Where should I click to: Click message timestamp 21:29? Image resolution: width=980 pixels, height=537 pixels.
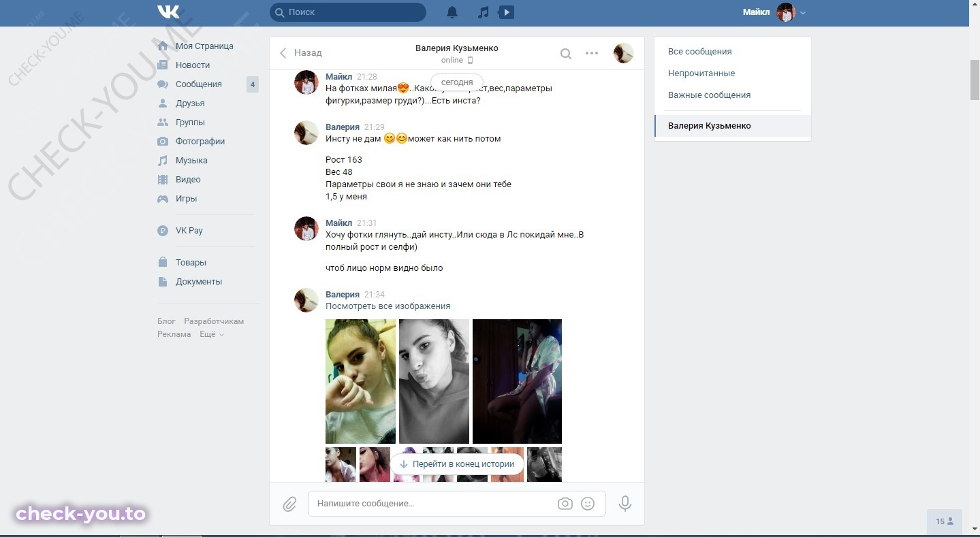375,127
